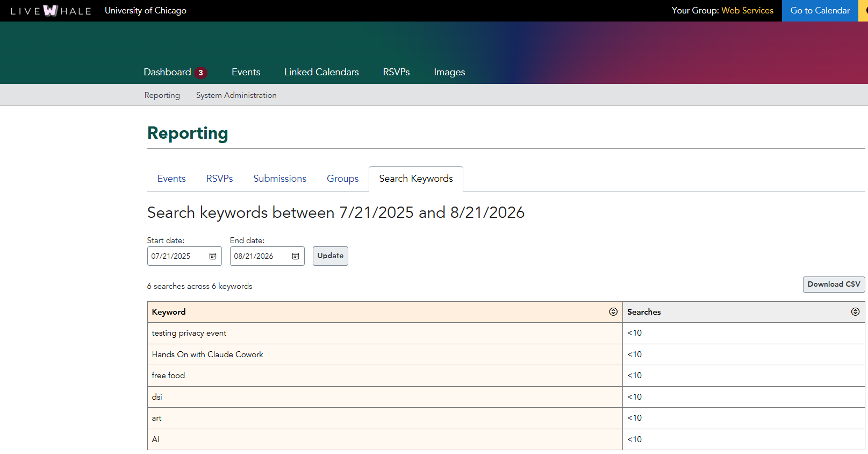
Task: Click the '6 searches across 6 keywords' summary
Action: tap(199, 286)
